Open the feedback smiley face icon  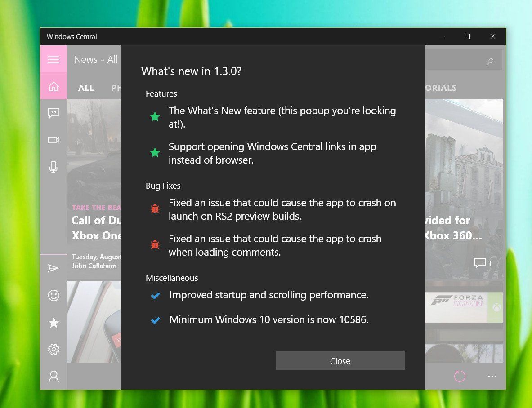point(54,295)
